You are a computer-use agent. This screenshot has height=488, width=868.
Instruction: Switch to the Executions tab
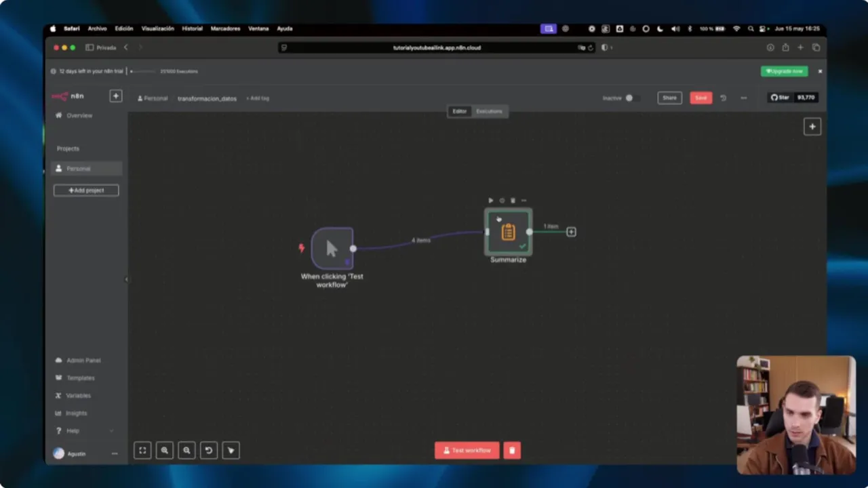[x=489, y=111]
